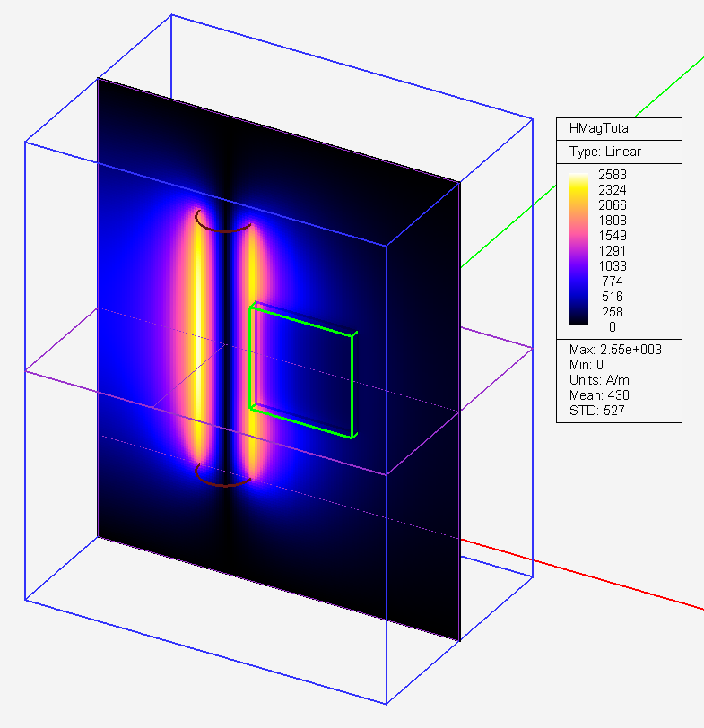Click the green axis line
This screenshot has height=728, width=704.
coord(583,156)
